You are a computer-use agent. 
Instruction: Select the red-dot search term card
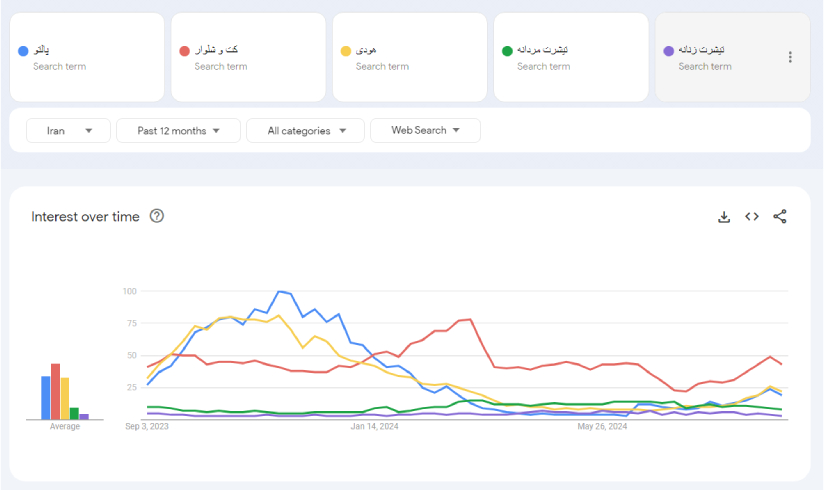tap(249, 57)
